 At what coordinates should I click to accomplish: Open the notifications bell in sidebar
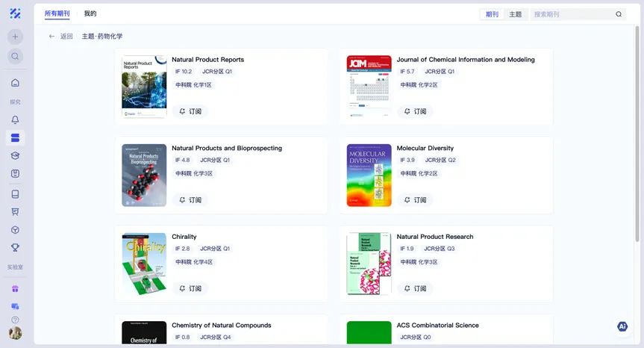pos(15,119)
